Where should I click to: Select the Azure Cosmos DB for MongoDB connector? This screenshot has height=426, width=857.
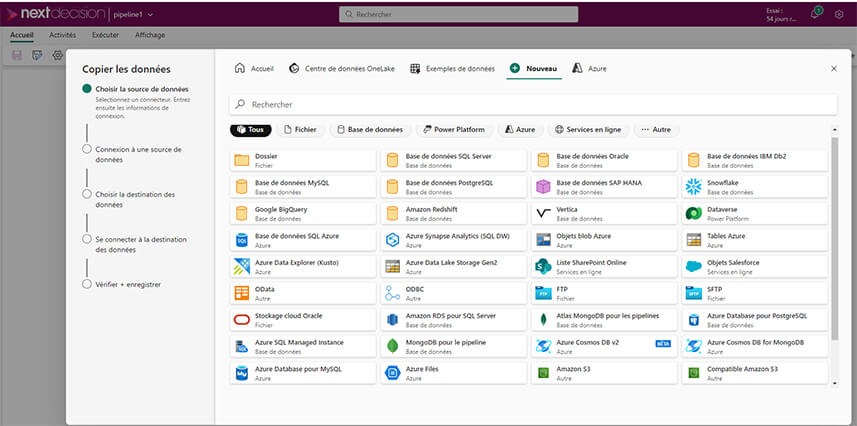(x=755, y=346)
